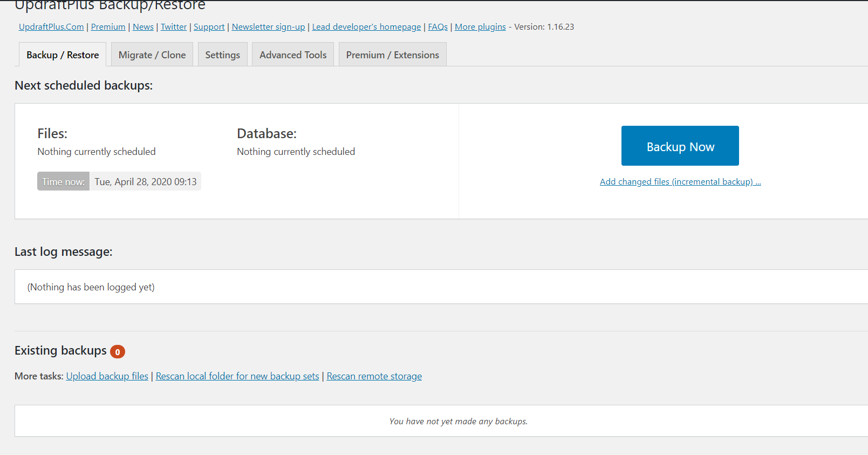Switch to the Settings tab
Viewport: 868px width, 455px height.
(223, 55)
